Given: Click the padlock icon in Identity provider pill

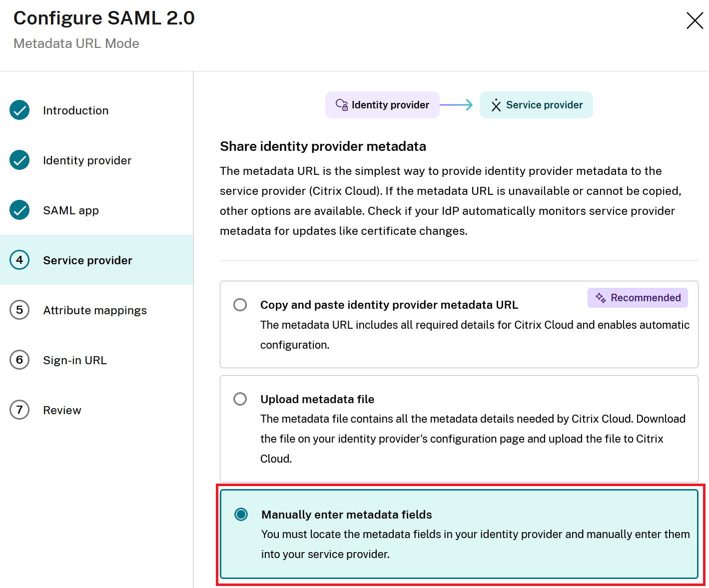Looking at the screenshot, I should 342,105.
